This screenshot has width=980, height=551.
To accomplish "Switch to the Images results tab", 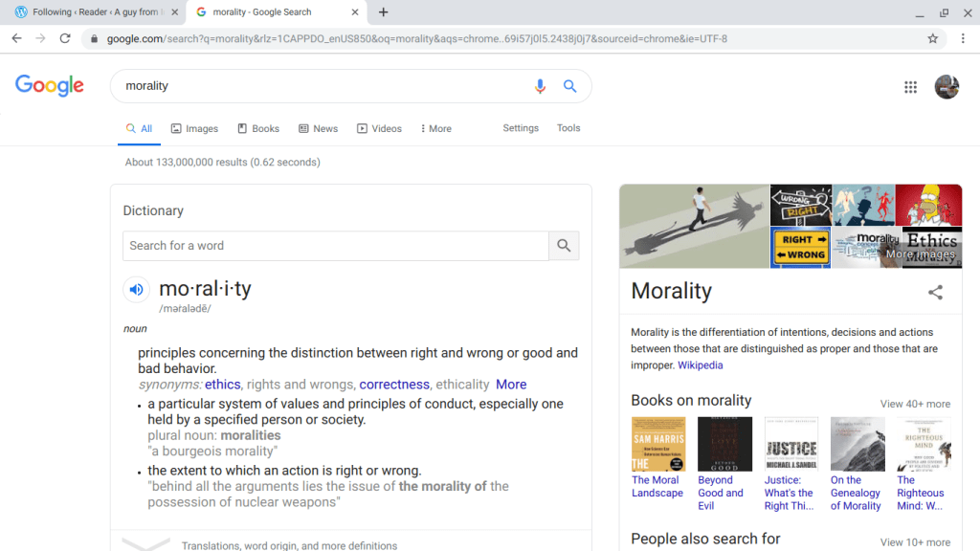I will (x=194, y=128).
